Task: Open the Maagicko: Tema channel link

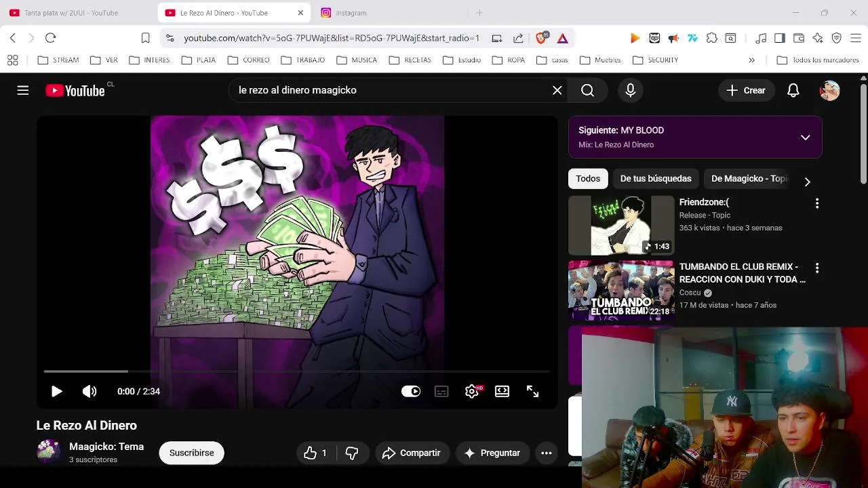Action: 106,447
